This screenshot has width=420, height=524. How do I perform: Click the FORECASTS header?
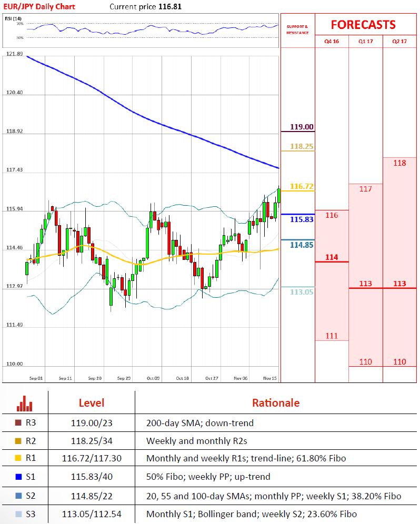[x=363, y=25]
